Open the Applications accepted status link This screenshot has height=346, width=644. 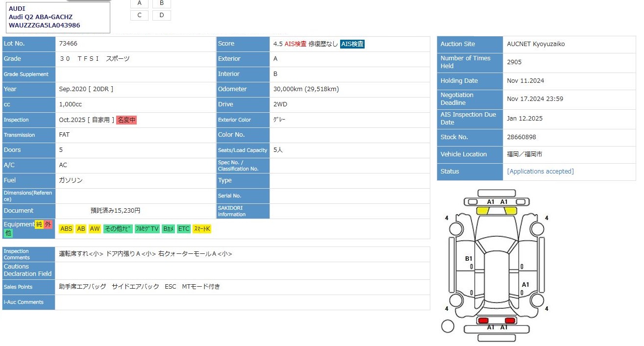click(x=540, y=172)
